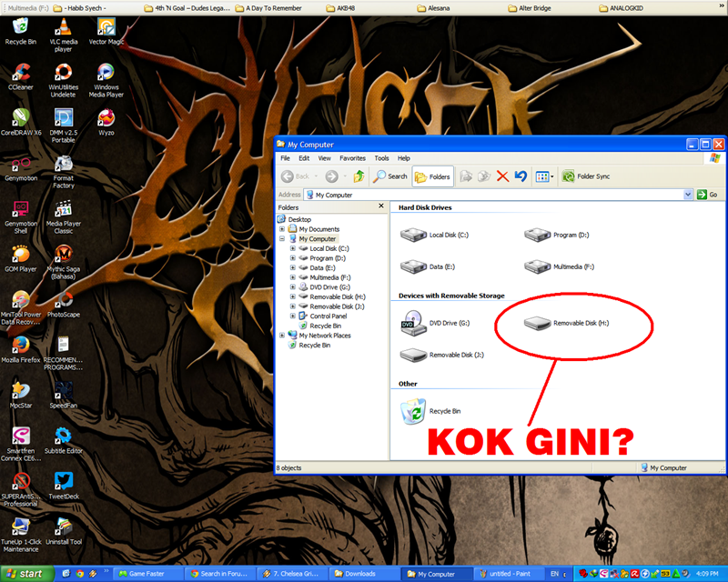Click the Search toolbar button

click(x=390, y=176)
